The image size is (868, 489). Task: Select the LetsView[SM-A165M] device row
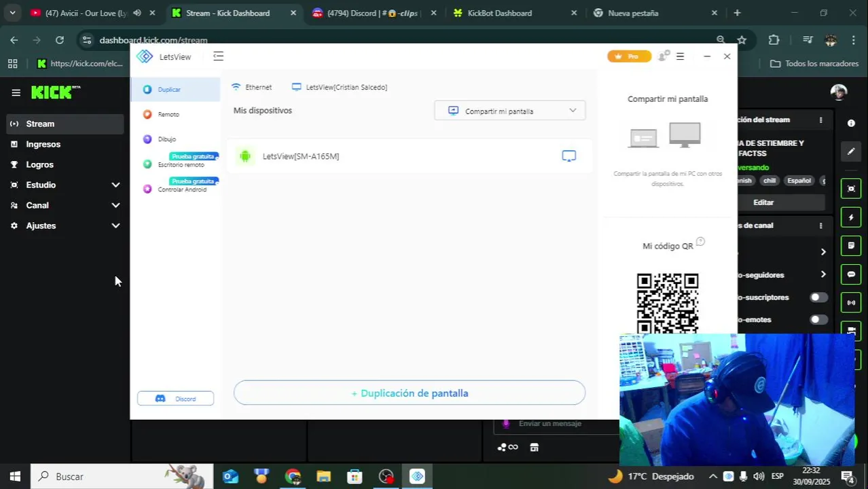click(x=410, y=156)
